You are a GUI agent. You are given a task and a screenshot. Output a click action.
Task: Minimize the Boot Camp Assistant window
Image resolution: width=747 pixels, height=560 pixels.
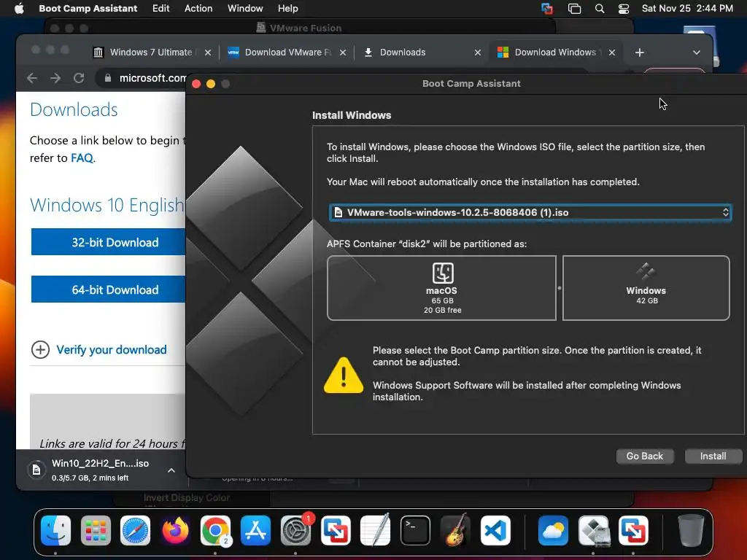211,85
